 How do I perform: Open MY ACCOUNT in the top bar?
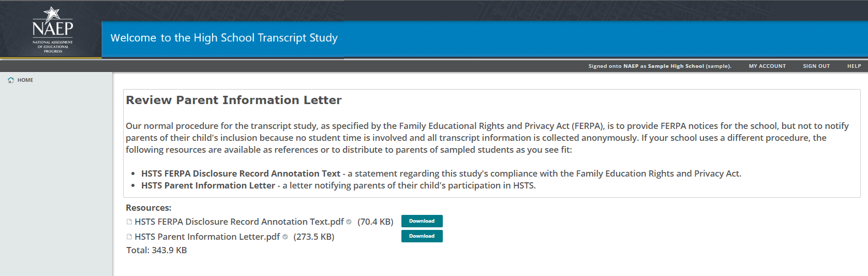tap(767, 66)
